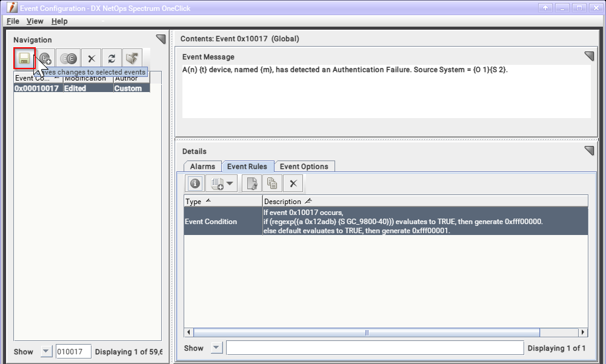Screen dimensions: 606x364
Task: Click the Edited modification cell
Action: pyautogui.click(x=88, y=88)
